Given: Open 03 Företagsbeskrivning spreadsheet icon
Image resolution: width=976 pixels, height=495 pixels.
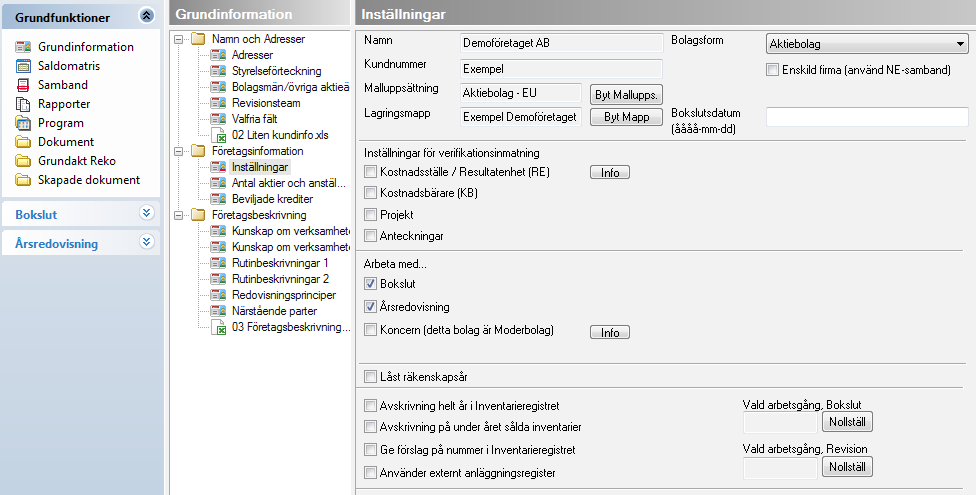Looking at the screenshot, I should (x=218, y=328).
